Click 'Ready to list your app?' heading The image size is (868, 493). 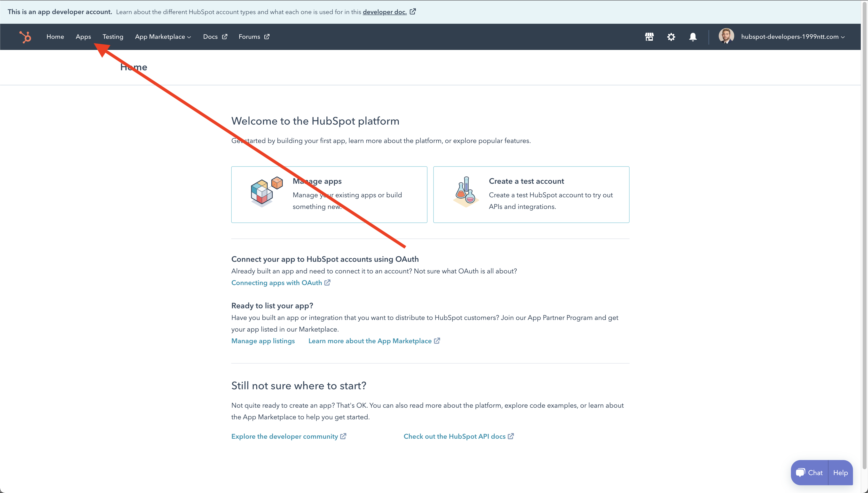[x=272, y=305]
